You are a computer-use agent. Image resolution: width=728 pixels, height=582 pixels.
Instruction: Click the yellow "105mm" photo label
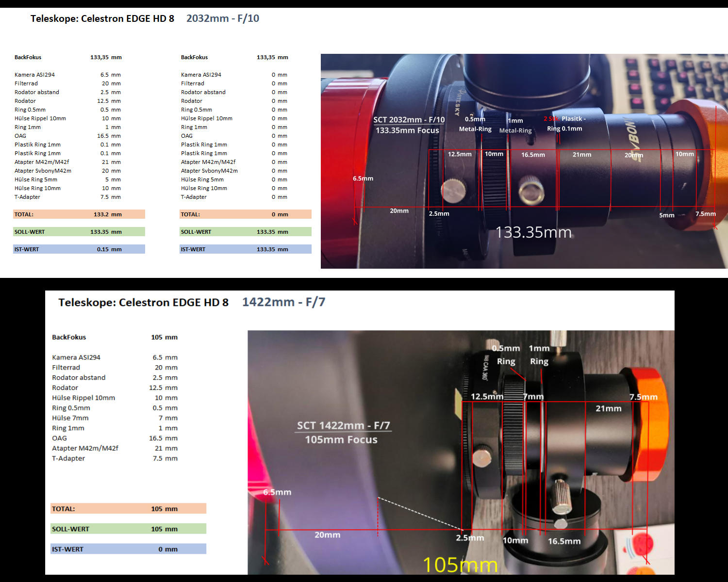point(460,565)
